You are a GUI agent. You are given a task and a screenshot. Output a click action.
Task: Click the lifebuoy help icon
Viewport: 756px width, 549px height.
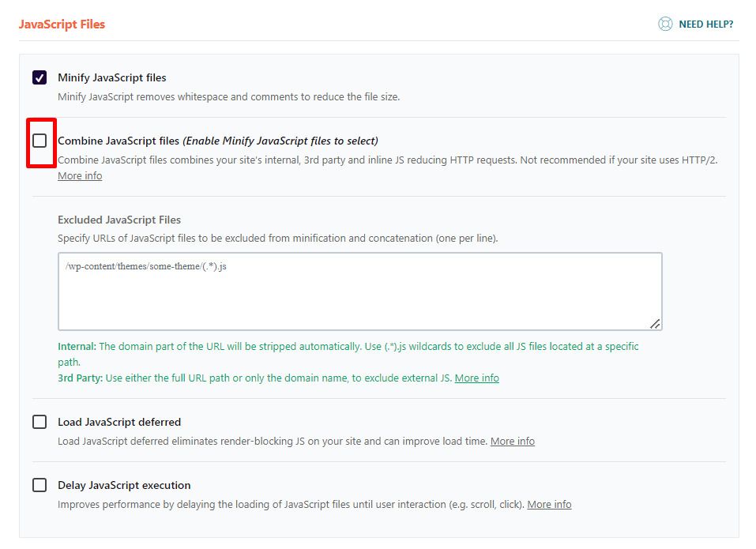click(x=665, y=24)
